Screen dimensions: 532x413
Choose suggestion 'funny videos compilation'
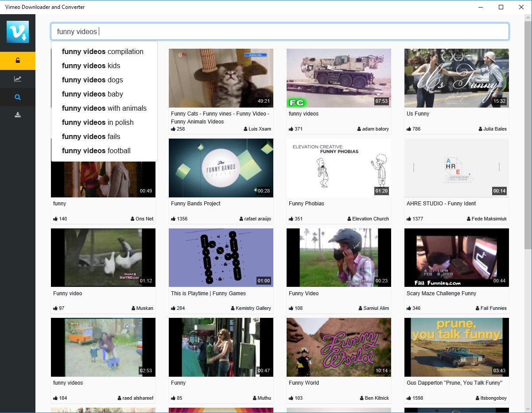[x=103, y=51]
